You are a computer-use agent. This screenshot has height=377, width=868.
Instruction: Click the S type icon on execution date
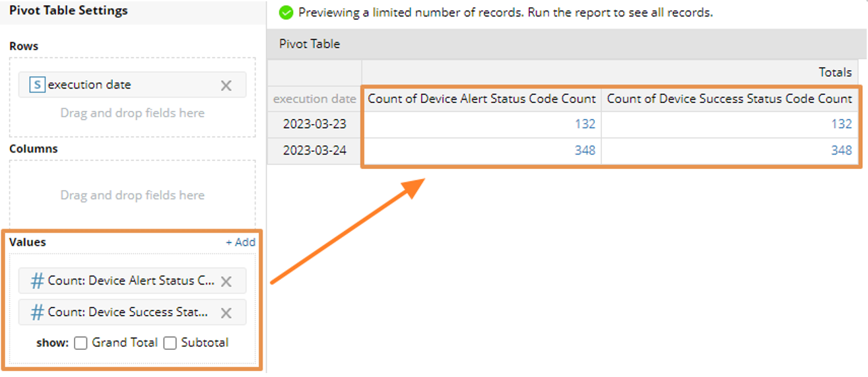(38, 85)
